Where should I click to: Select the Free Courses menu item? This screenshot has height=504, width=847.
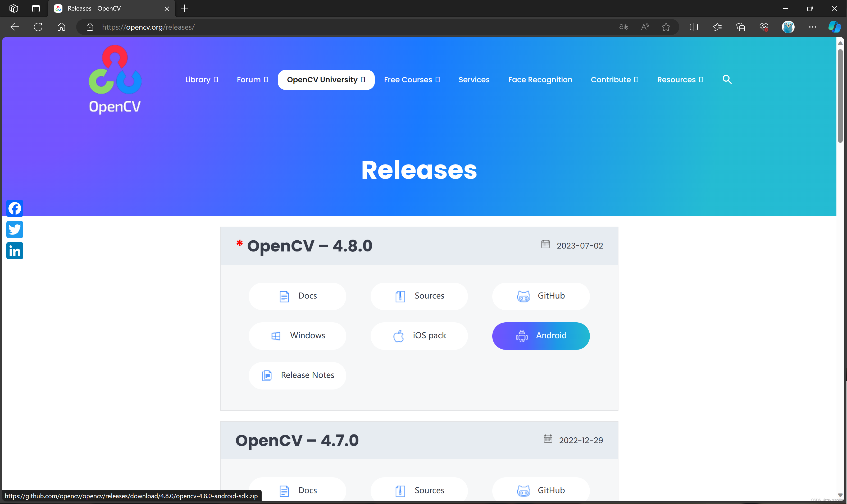412,80
